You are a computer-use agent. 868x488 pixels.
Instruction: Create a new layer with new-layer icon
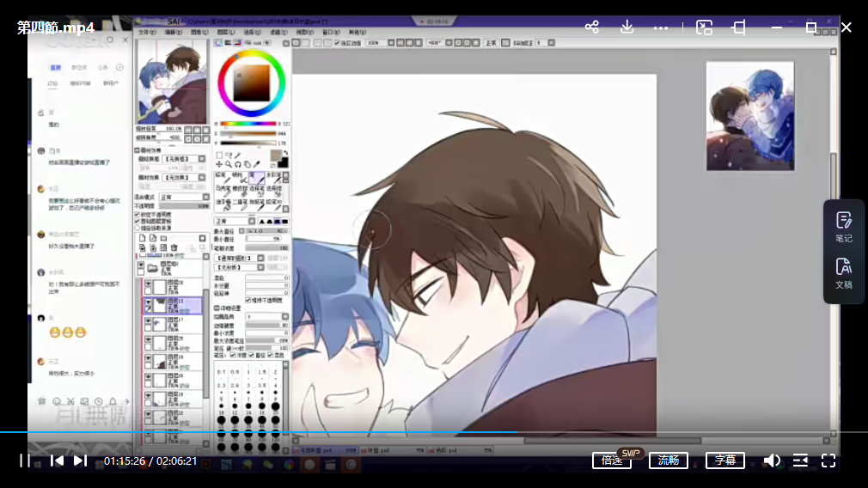[x=143, y=238]
